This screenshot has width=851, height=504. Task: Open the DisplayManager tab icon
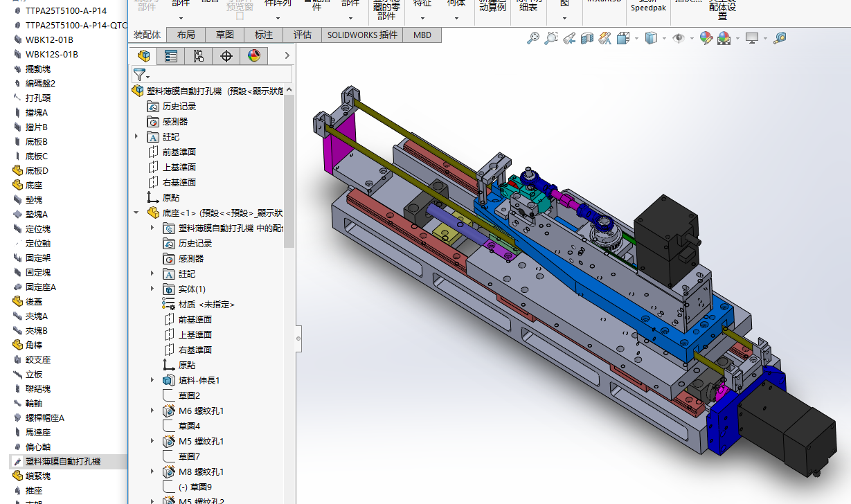coord(254,56)
